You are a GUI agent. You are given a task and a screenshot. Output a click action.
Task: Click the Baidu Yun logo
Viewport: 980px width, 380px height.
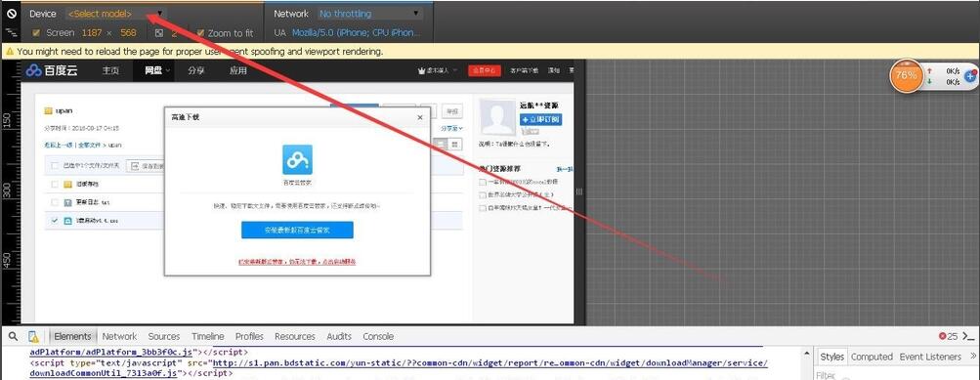point(52,70)
